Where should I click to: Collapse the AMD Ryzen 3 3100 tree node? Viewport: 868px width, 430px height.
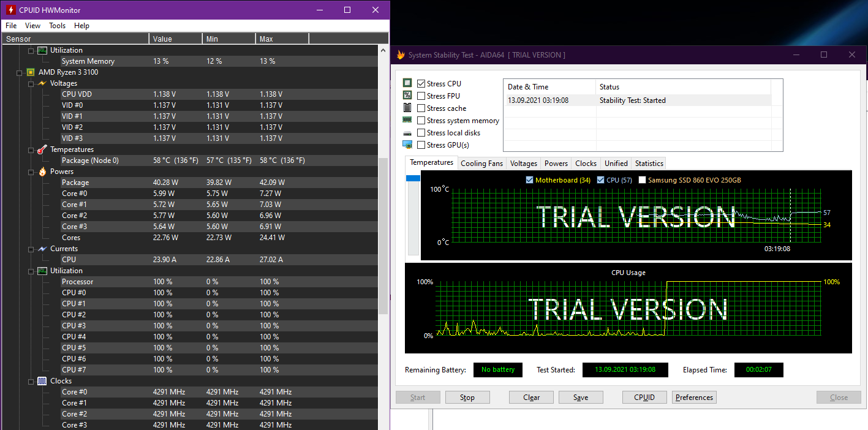click(x=20, y=72)
